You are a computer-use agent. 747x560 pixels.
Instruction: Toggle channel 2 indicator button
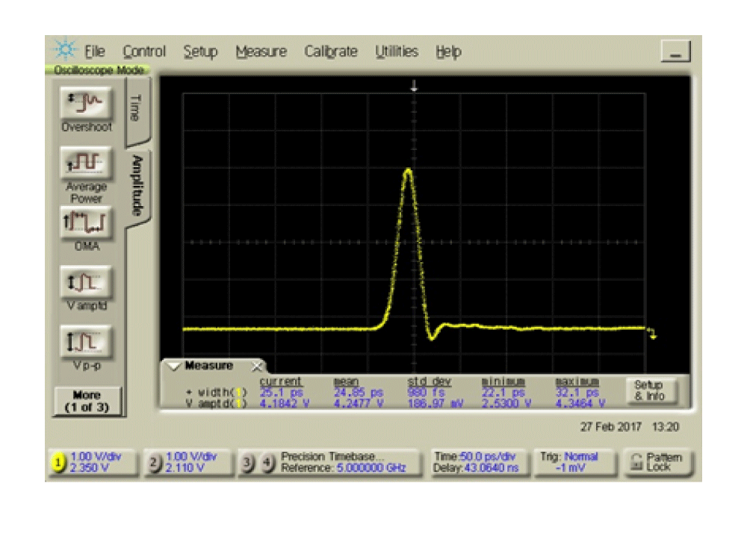(154, 462)
